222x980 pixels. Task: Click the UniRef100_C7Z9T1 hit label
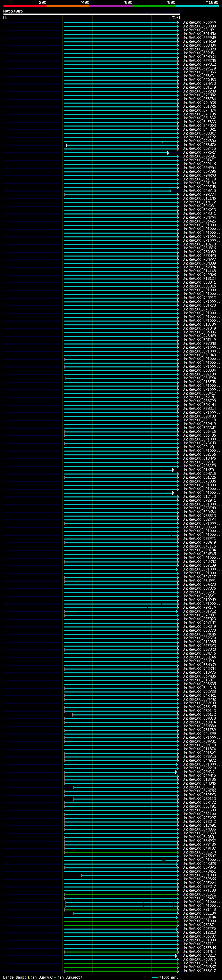click(x=199, y=500)
